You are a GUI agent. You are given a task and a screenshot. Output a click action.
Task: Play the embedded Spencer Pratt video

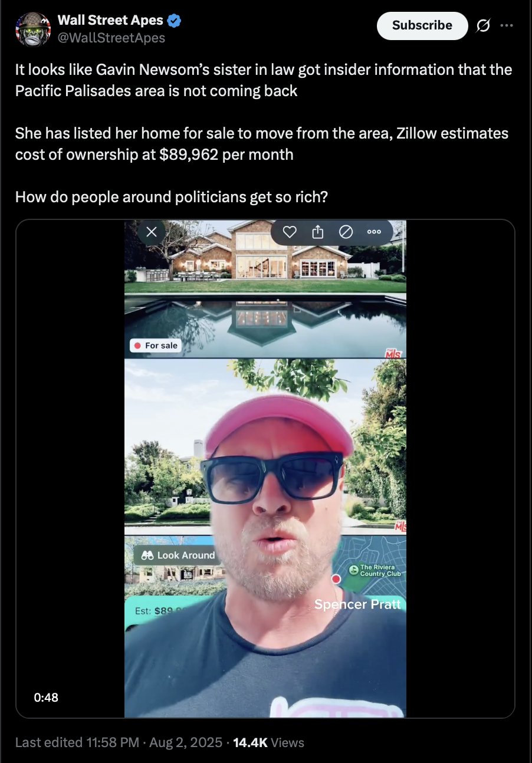click(x=265, y=469)
